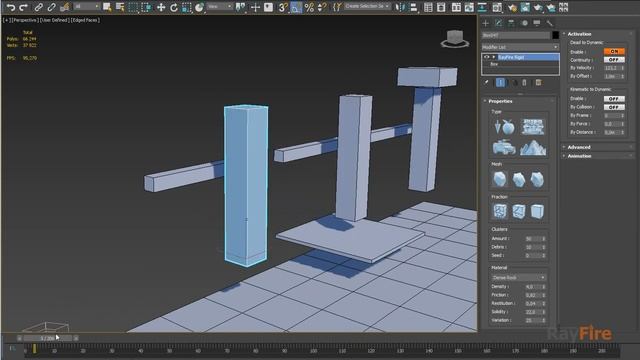The width and height of the screenshot is (640, 360).
Task: Choose the falling apple Dynamic type icon
Action: (x=504, y=127)
